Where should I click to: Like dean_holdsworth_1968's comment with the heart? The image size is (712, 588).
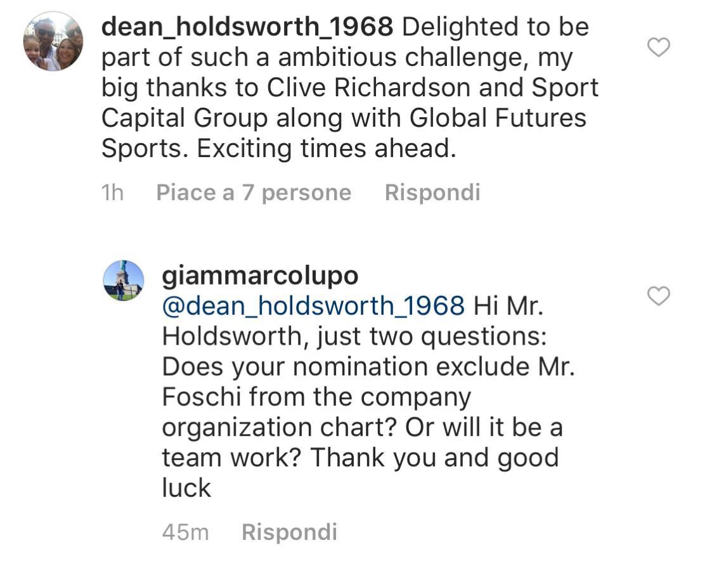click(x=659, y=47)
